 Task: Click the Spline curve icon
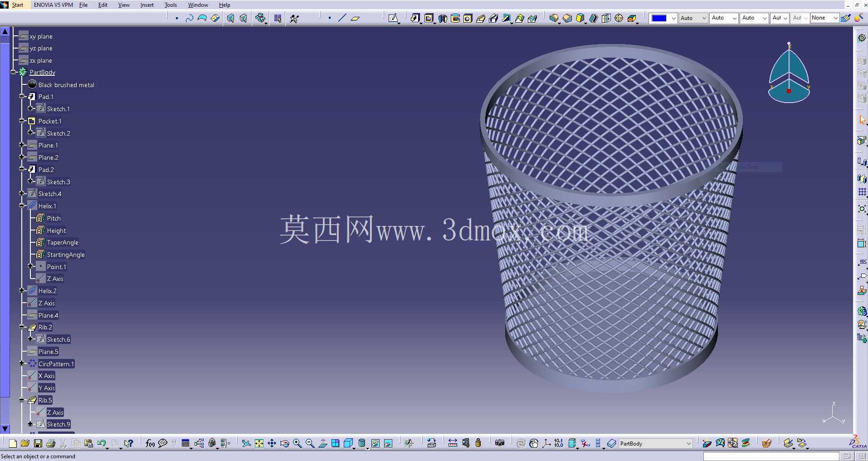click(190, 18)
